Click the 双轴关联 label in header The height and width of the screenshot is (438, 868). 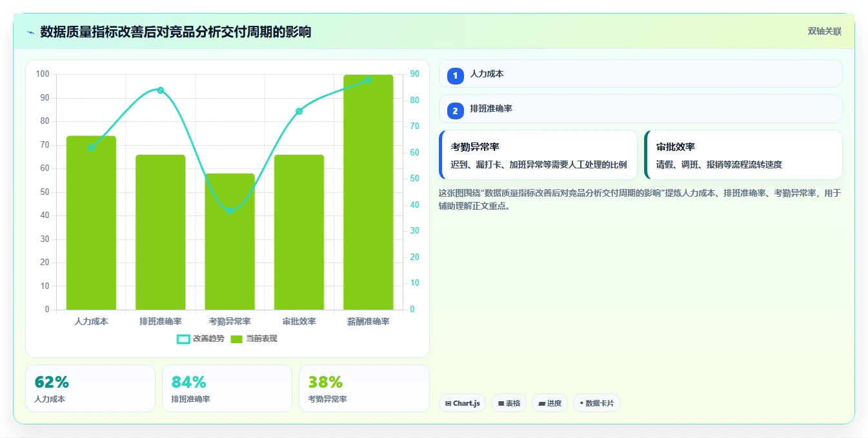click(x=825, y=32)
